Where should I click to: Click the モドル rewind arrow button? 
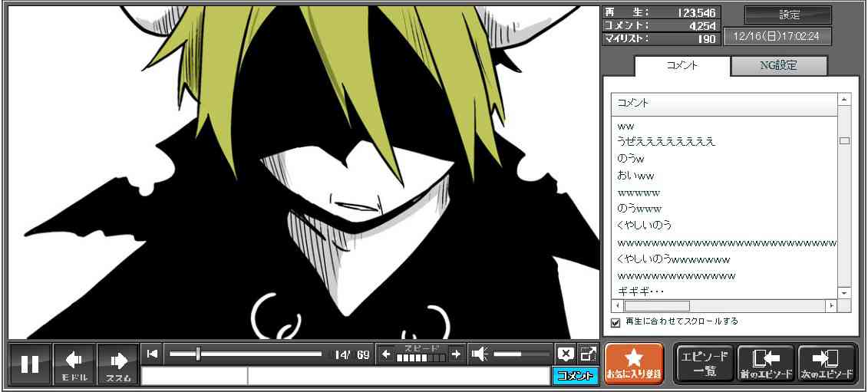pos(74,364)
